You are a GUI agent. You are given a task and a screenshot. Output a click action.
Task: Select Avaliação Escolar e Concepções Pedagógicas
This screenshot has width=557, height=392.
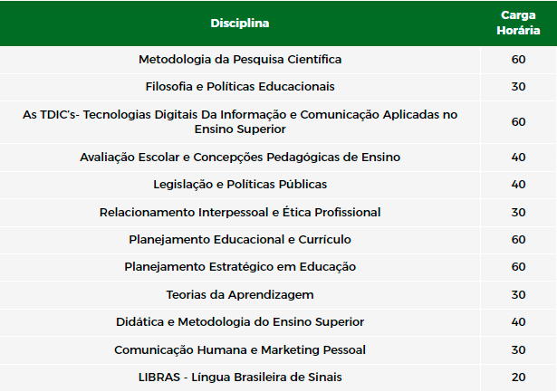[x=240, y=157]
